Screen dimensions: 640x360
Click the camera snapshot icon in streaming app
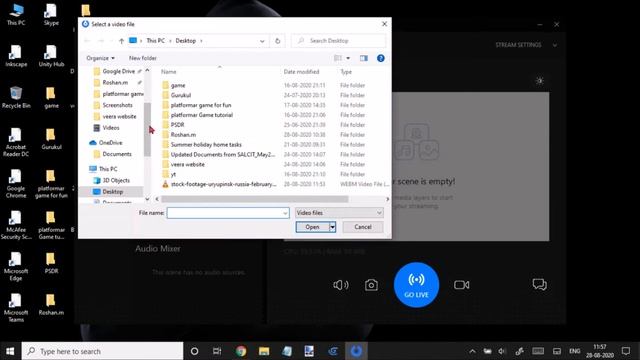(x=371, y=285)
